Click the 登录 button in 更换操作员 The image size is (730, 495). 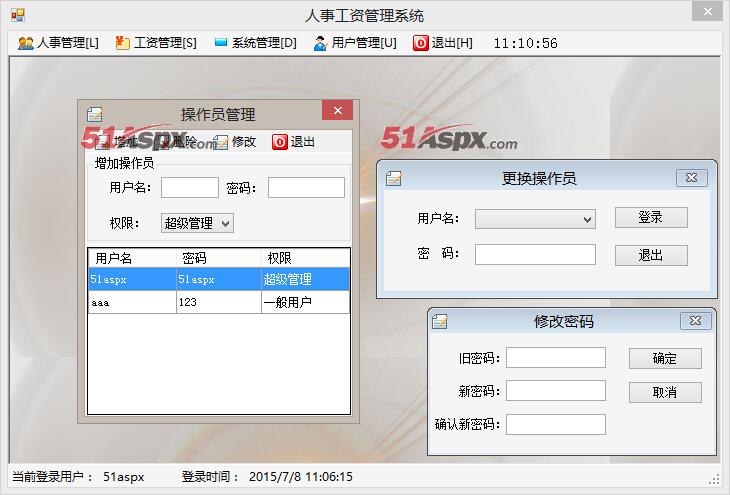click(x=651, y=217)
